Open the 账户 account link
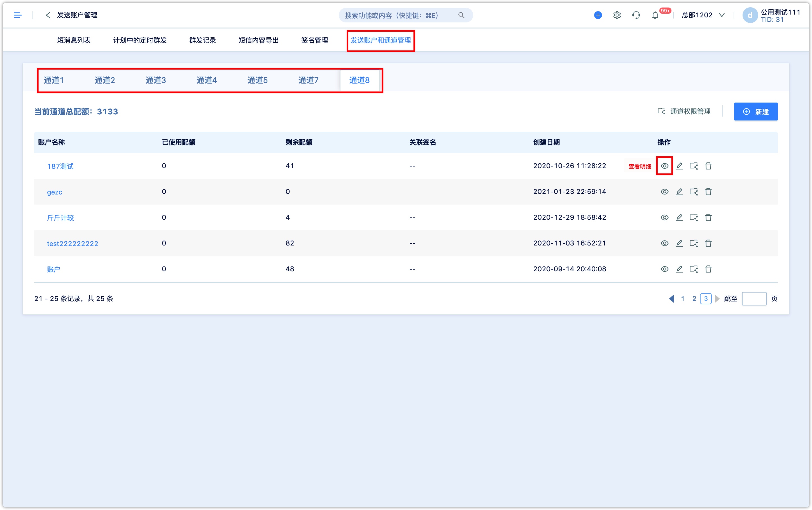This screenshot has height=510, width=812. tap(53, 269)
